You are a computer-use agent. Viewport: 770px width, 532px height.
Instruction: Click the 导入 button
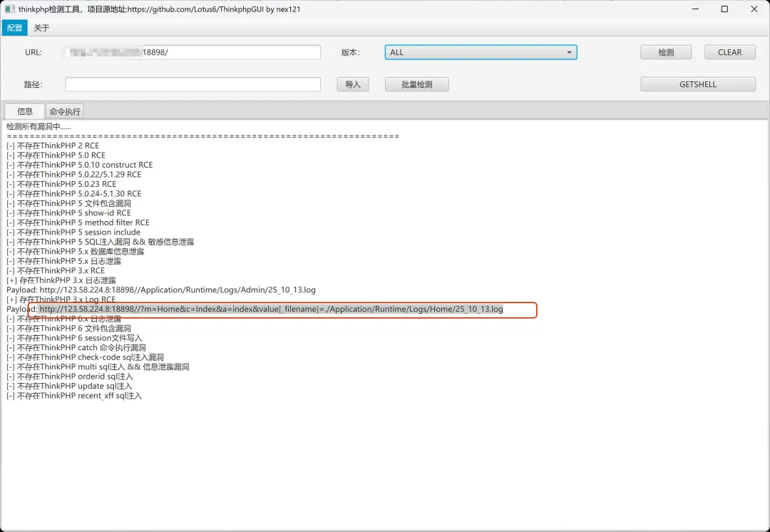tap(353, 84)
